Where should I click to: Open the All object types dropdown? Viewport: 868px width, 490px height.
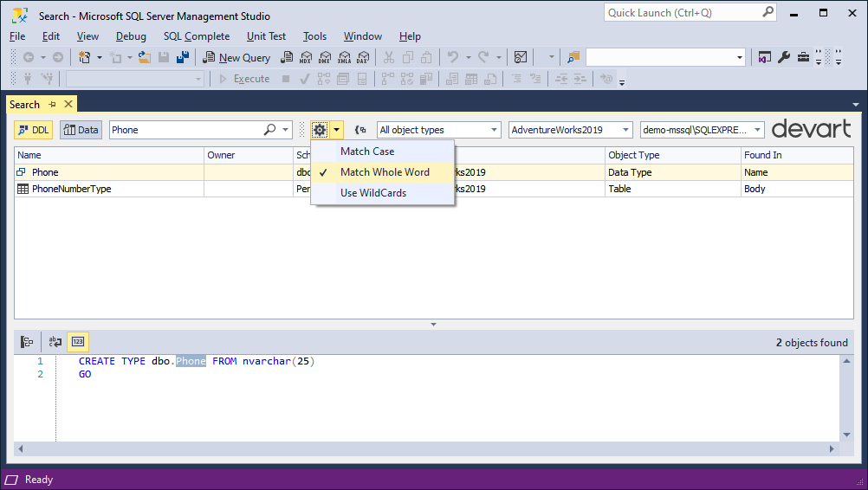pos(439,130)
